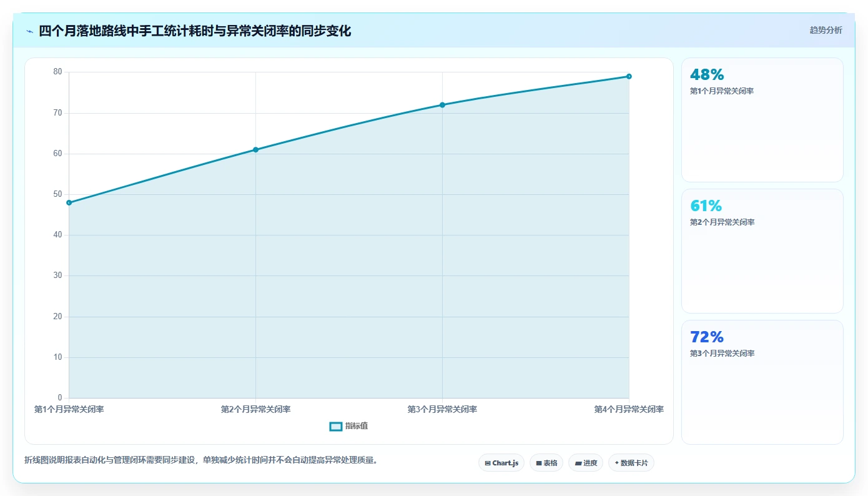868x496 pixels.
Task: Click y-axis tick value 50
Action: (57, 194)
